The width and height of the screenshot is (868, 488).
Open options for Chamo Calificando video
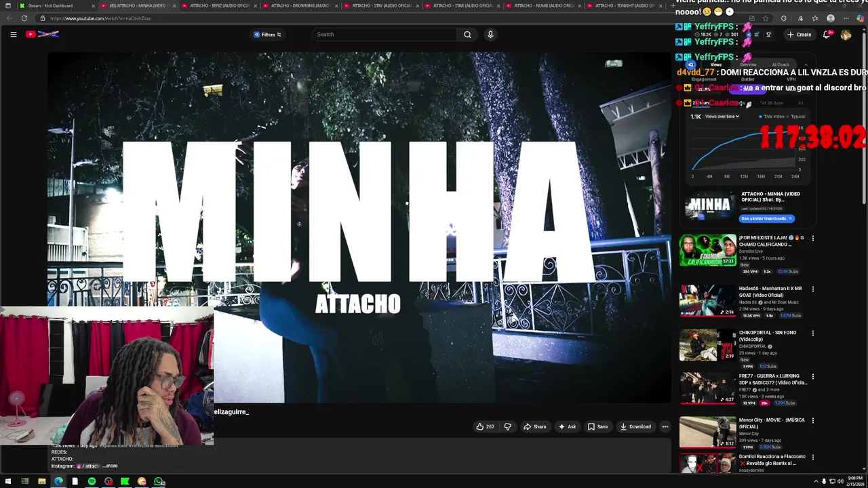(812, 239)
